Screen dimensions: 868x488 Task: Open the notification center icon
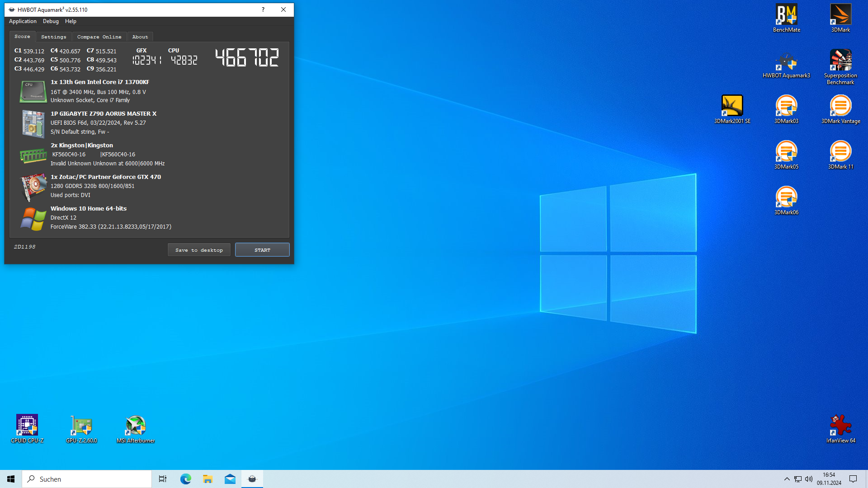[853, 479]
